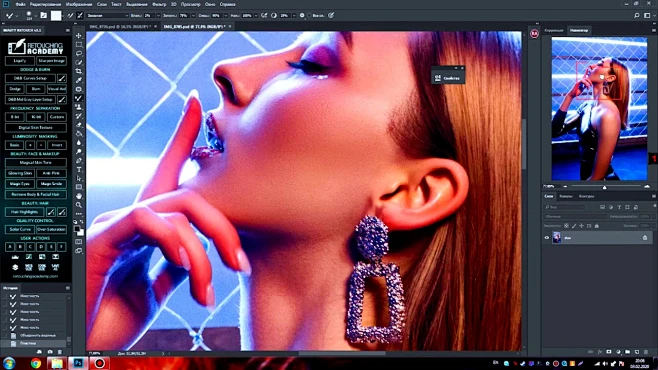The image size is (658, 370).
Task: Select the Rectangular Marquee tool
Action: [79, 44]
